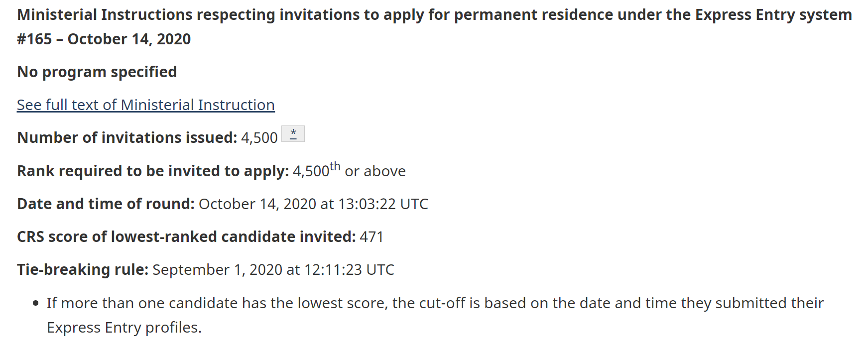Click the words 'Express Entry system' in the heading
The width and height of the screenshot is (868, 353).
(x=773, y=15)
